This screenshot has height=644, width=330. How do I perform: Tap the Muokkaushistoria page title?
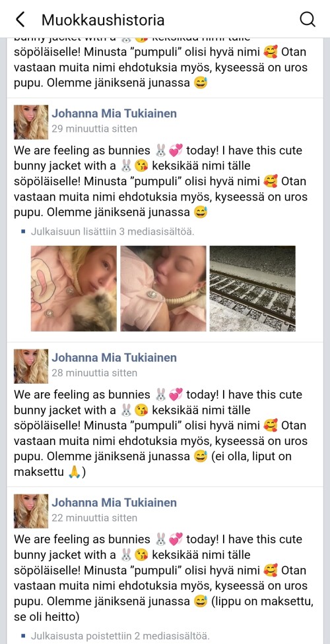pos(103,20)
